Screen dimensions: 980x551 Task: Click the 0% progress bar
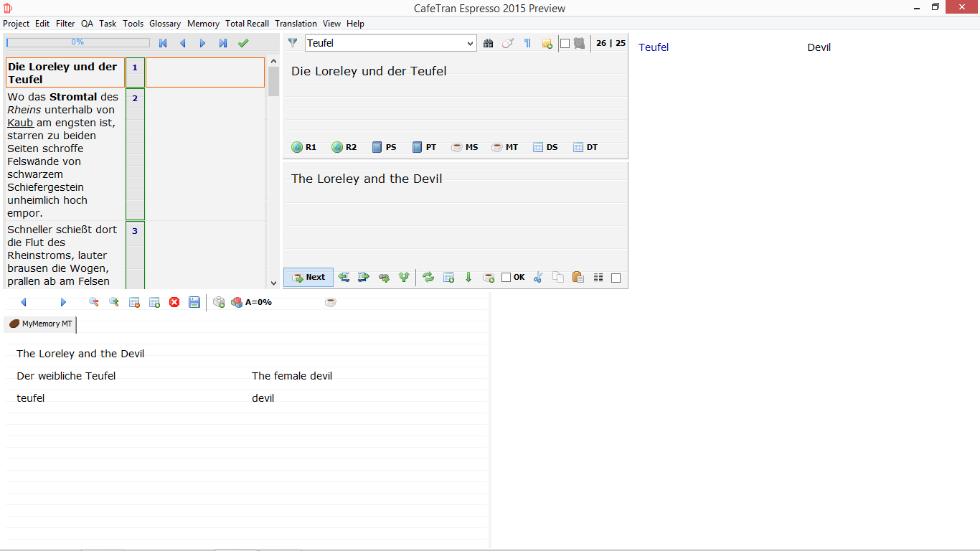coord(77,42)
